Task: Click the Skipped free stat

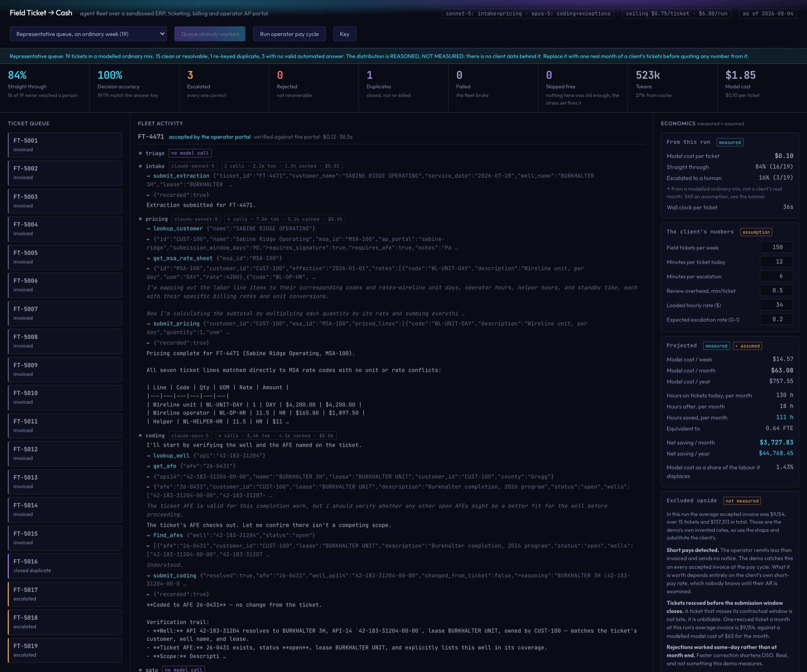Action: tap(583, 88)
